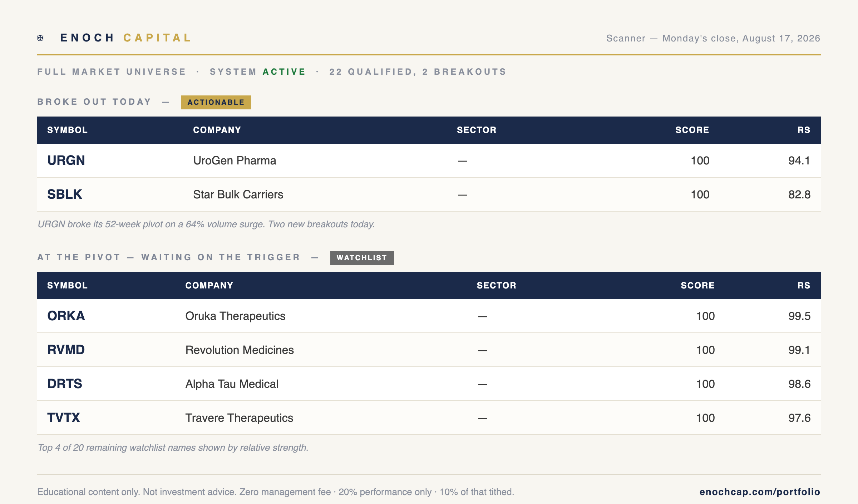Click the score 100 in the ORKA row

(x=705, y=316)
